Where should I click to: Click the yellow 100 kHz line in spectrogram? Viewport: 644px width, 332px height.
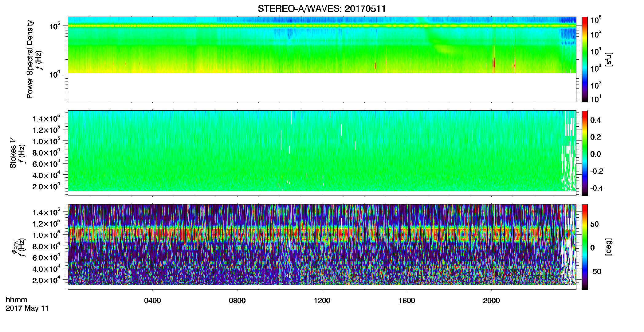[x=322, y=26]
